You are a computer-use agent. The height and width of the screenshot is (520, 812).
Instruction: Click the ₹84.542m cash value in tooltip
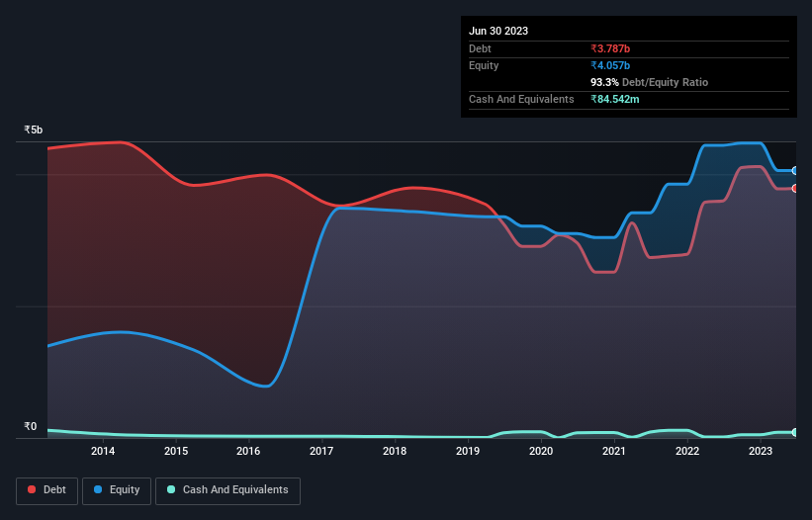point(615,99)
